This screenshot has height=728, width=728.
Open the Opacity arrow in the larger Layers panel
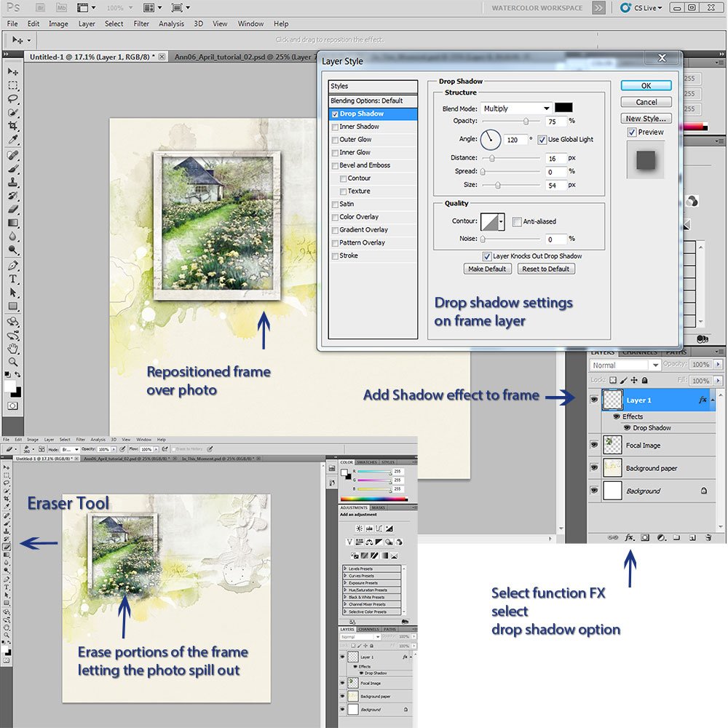point(719,364)
